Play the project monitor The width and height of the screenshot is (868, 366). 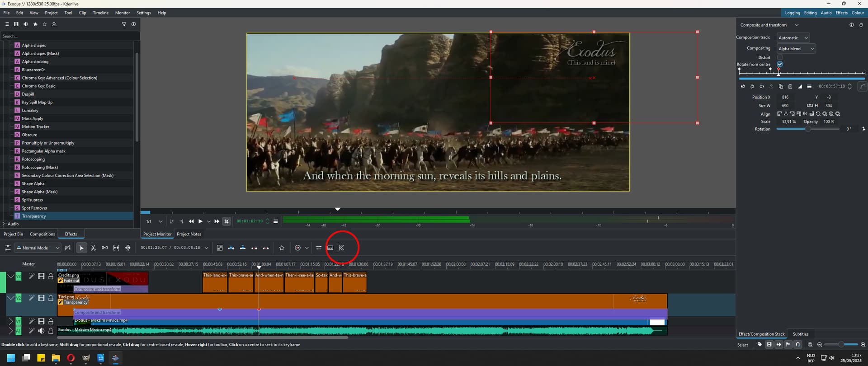[x=200, y=221]
